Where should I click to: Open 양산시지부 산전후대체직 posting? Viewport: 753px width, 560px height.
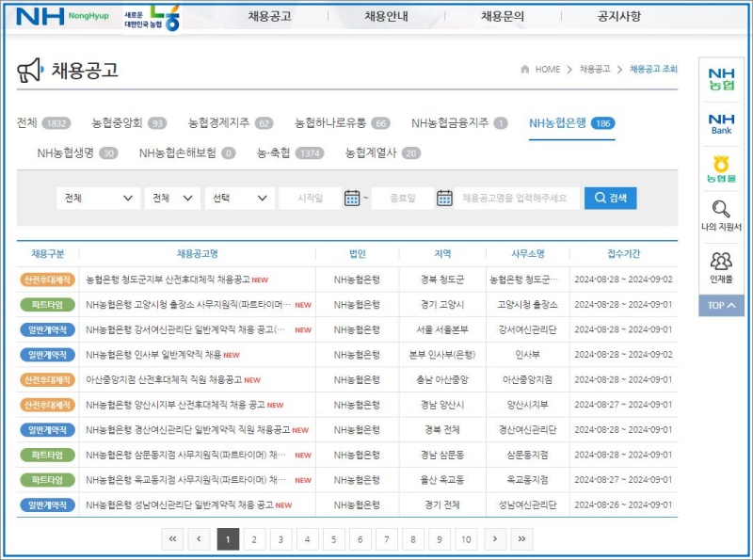coord(175,405)
